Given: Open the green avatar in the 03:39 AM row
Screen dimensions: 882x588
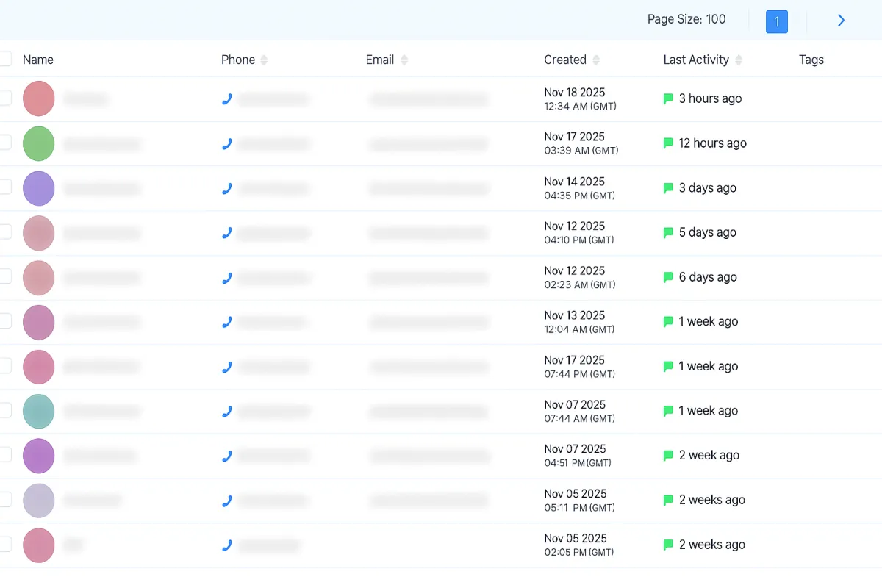Looking at the screenshot, I should [x=39, y=143].
